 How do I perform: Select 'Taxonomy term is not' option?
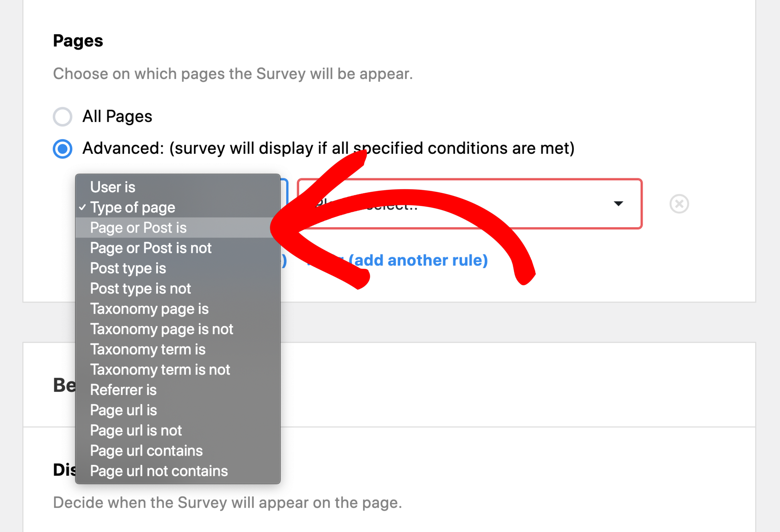click(x=178, y=370)
